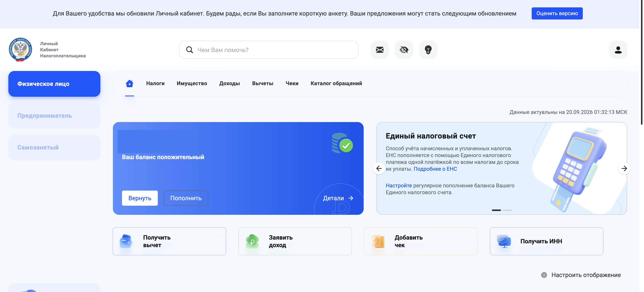Click the green ruble icon on Заявить доход
644x292 pixels.
[252, 241]
